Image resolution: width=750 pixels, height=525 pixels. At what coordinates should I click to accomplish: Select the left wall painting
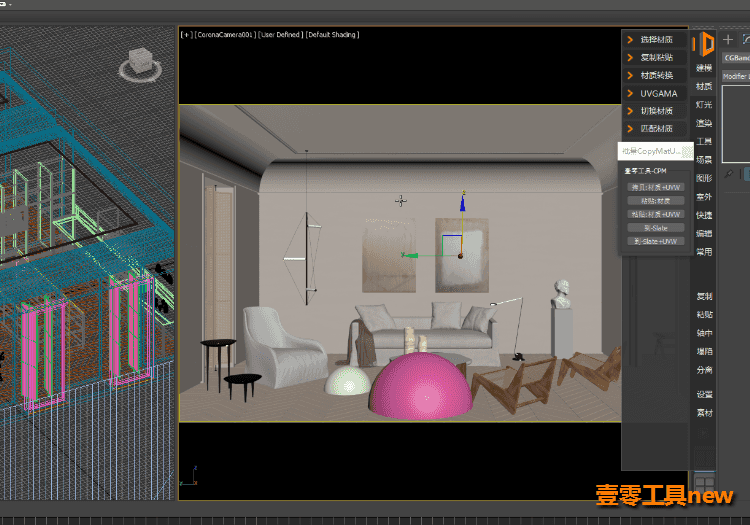389,255
